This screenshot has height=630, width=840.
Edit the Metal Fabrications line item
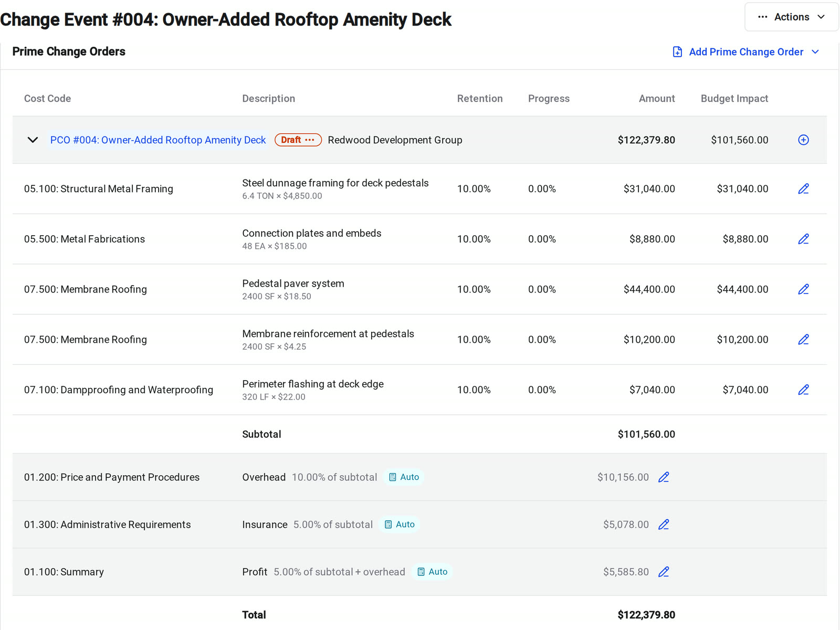[x=803, y=239]
